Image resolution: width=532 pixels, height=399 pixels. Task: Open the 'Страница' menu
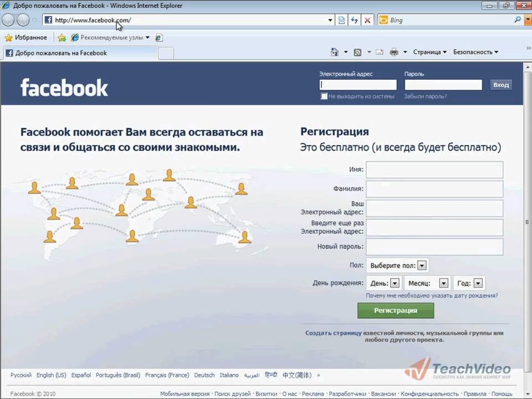[429, 52]
